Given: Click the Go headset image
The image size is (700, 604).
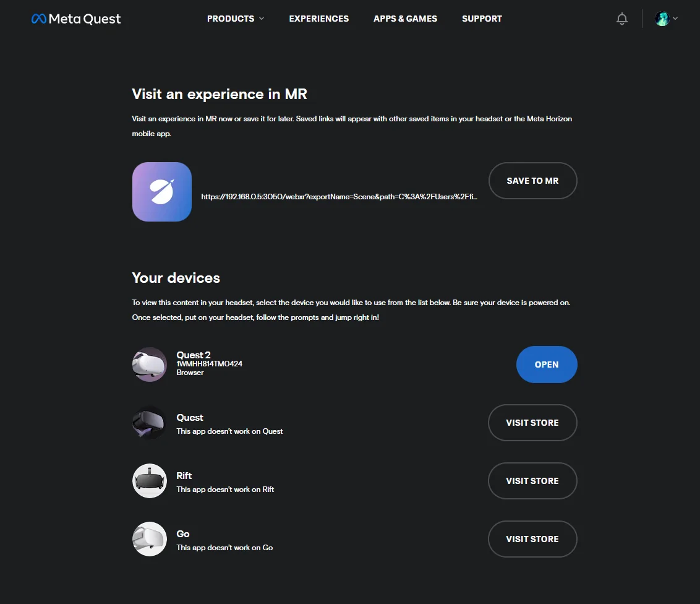Looking at the screenshot, I should point(150,539).
